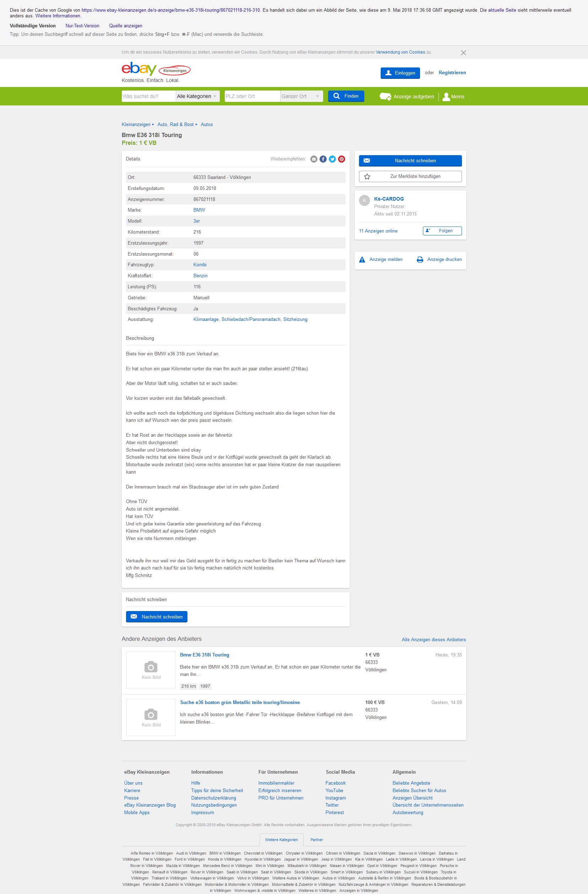Click the Kombi Fahrzeugtyp link
Screen dimensions: 588x894
(x=200, y=265)
